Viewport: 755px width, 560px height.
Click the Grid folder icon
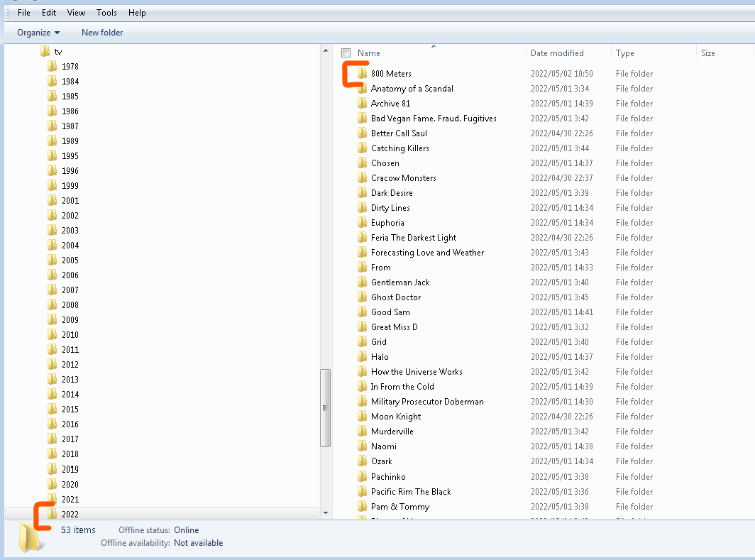click(362, 342)
